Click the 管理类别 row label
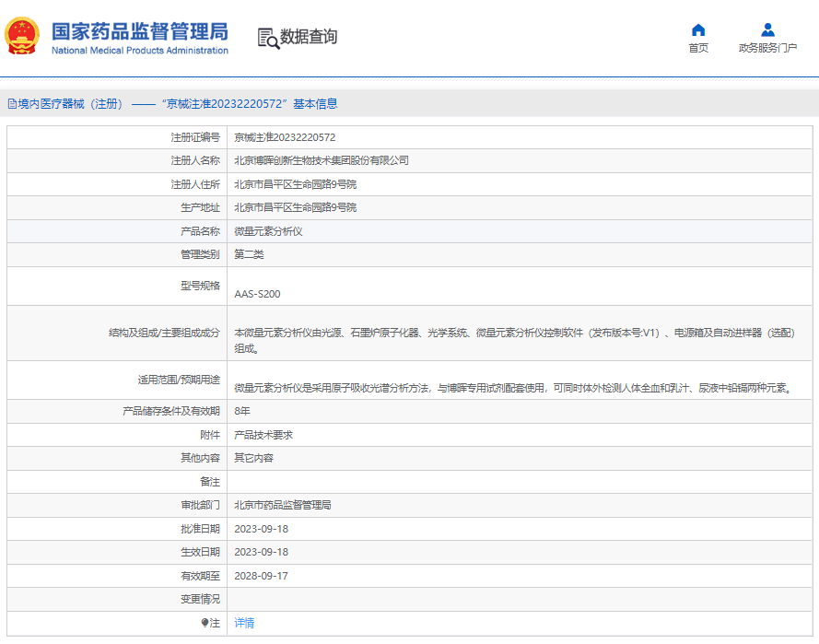Image resolution: width=819 pixels, height=644 pixels. pyautogui.click(x=201, y=254)
